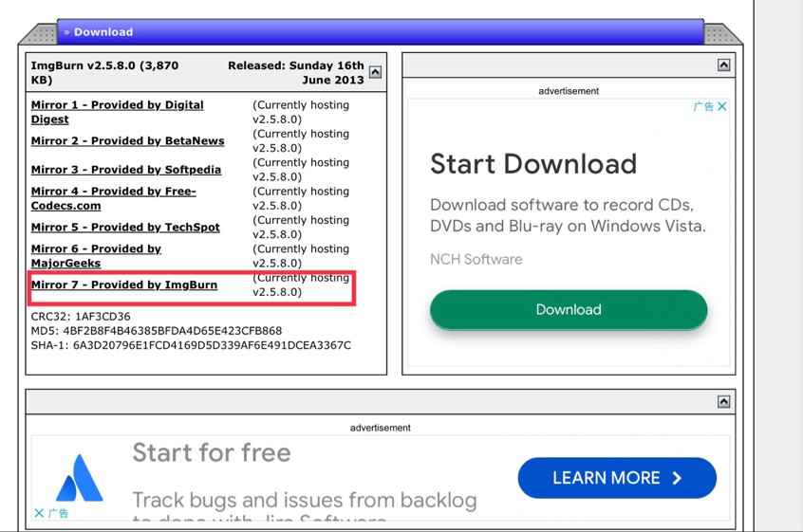Close the Jira Software ad with X

pyautogui.click(x=39, y=513)
